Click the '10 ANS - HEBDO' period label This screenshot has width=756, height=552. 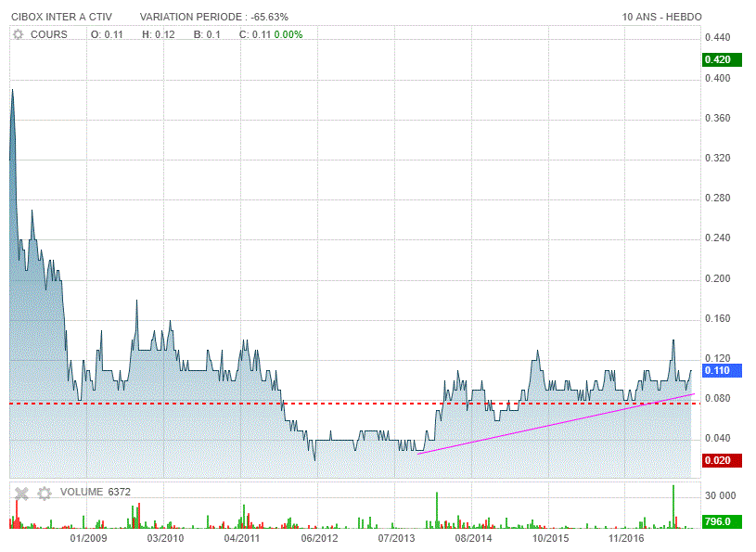click(661, 17)
